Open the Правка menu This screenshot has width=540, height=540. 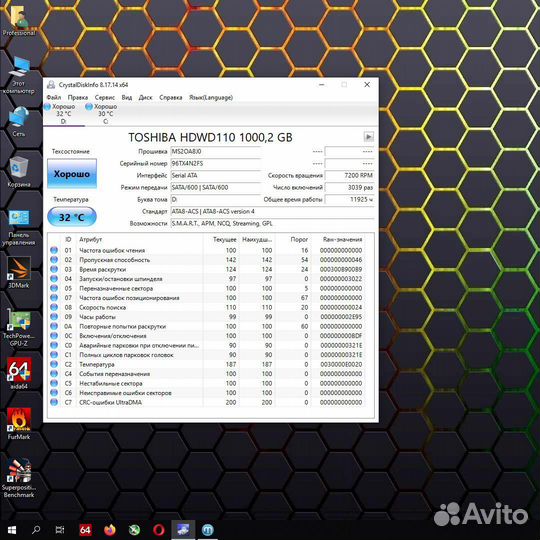78,97
